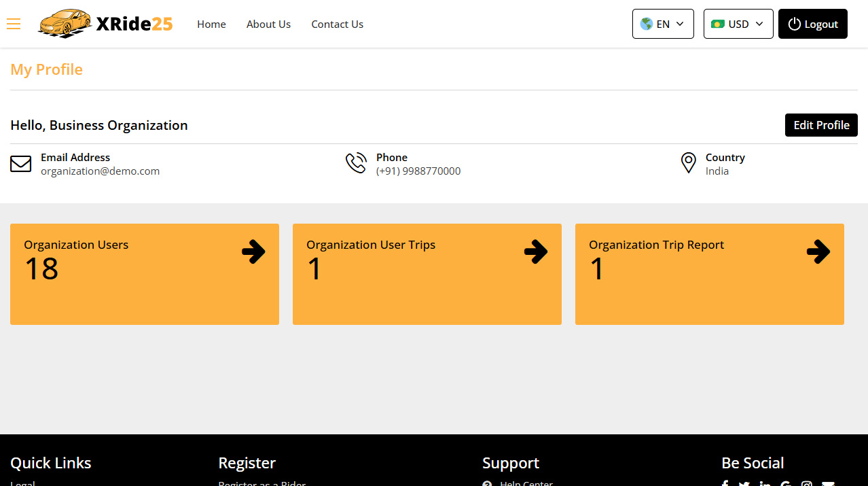Click the arrow on Organization User Trips card
Viewport: 868px width, 486px height.
pos(536,251)
